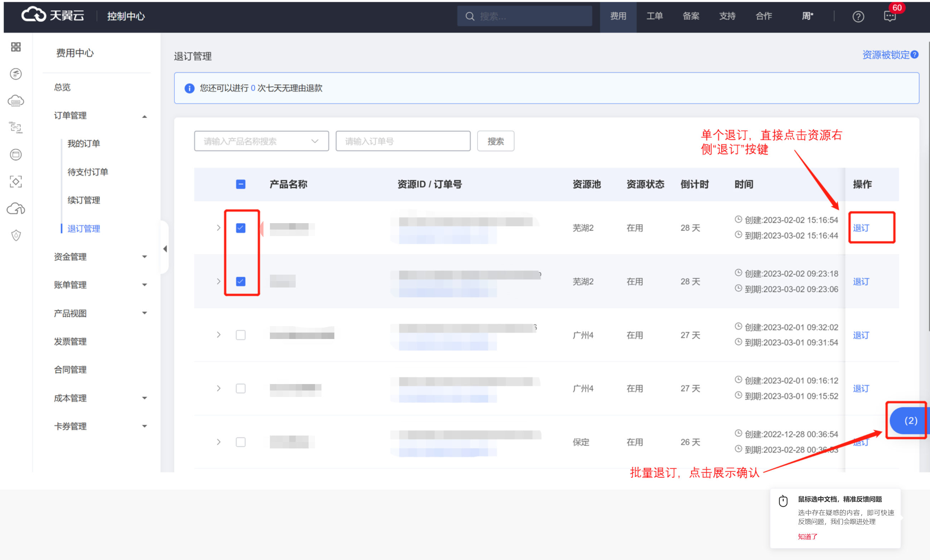930x560 pixels.
Task: Open the 工单 top navigation item
Action: click(x=654, y=16)
